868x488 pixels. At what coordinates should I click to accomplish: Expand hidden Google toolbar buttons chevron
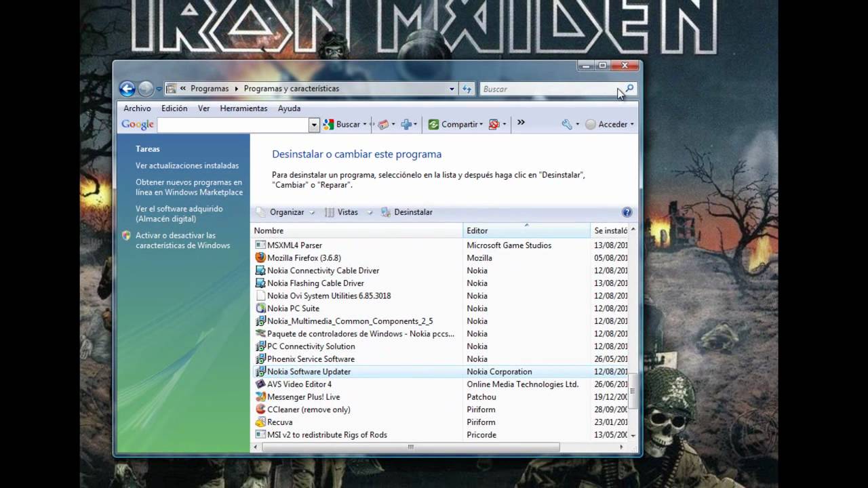(521, 123)
